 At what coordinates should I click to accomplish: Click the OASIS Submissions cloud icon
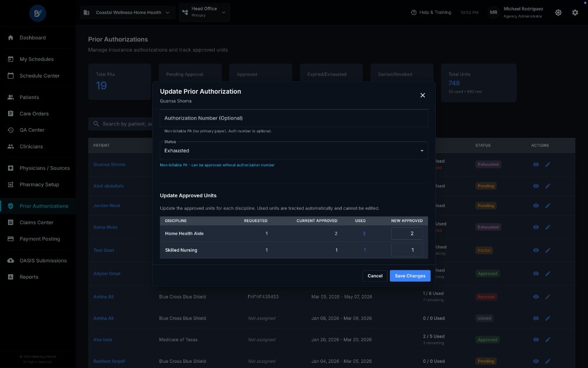tap(10, 260)
